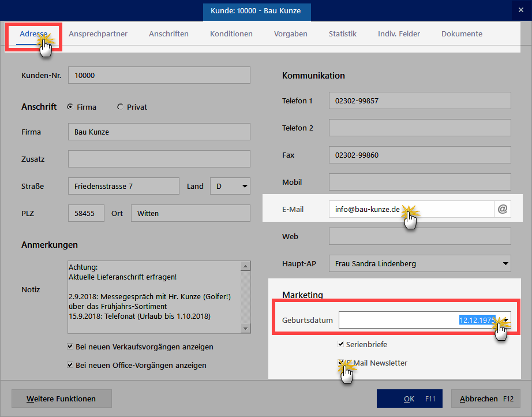
Task: Click the Straße field Friedensstrasse 7
Action: [123, 186]
